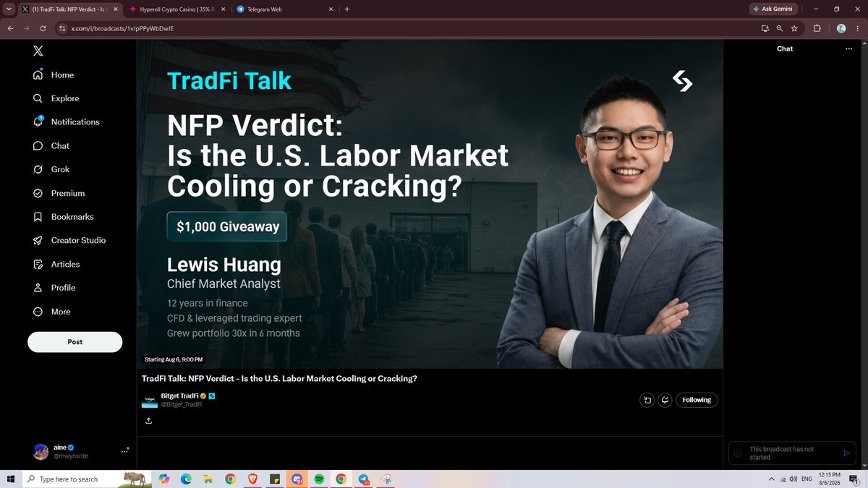
Task: Click the Windows taskbar search box
Action: coord(85,479)
